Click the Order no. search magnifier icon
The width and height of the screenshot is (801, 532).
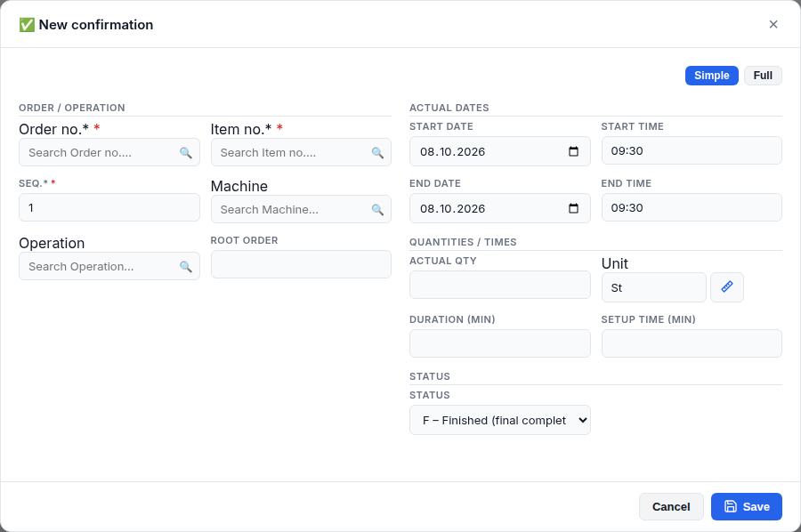pyautogui.click(x=185, y=153)
